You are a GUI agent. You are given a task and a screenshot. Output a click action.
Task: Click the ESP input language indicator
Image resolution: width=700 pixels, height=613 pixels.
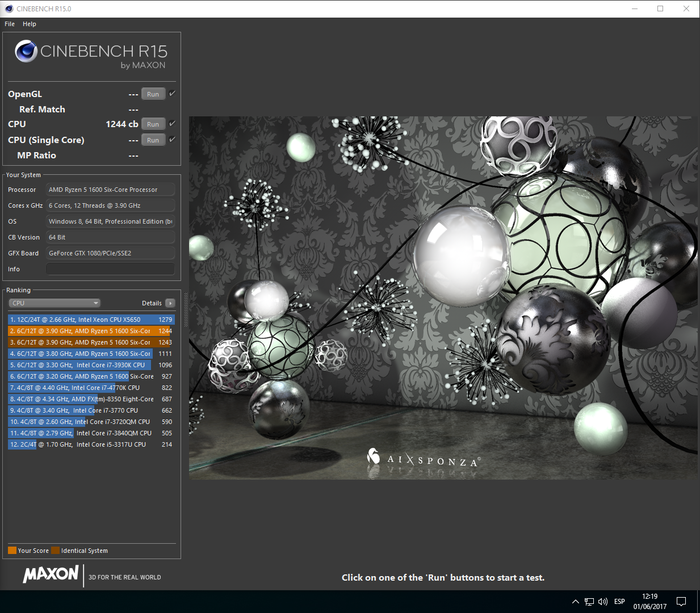tap(619, 601)
